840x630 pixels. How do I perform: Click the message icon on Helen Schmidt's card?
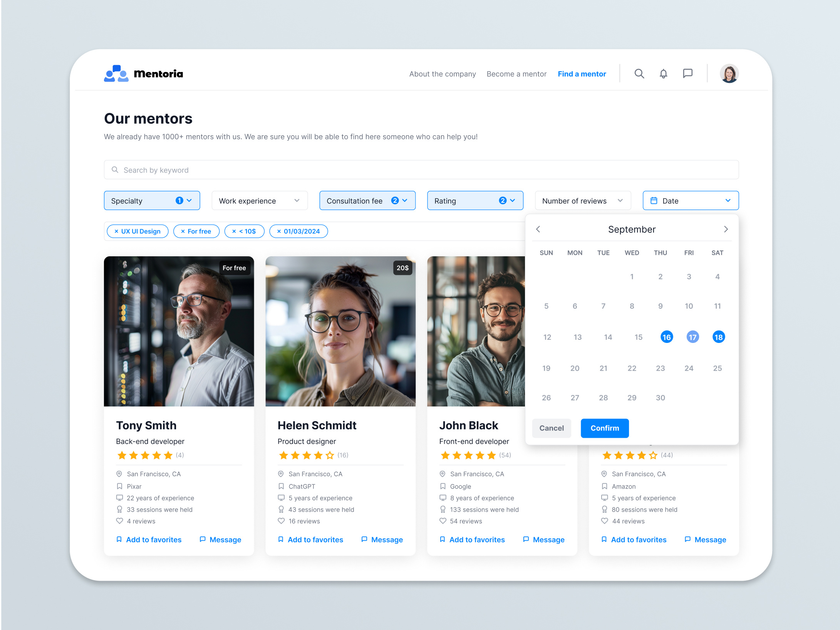364,539
